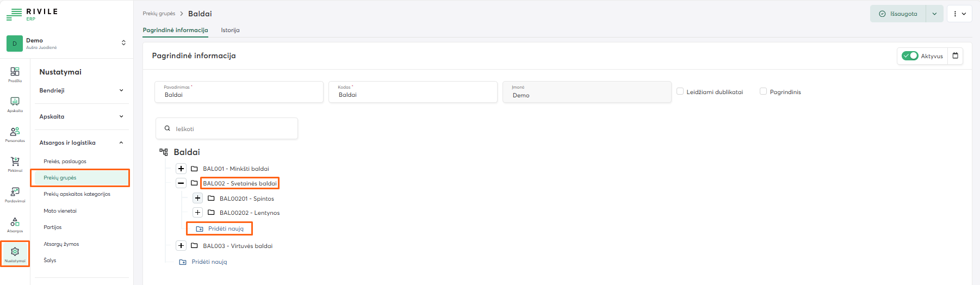Select Prekių apskaitos kategorijos menu item

click(77, 194)
